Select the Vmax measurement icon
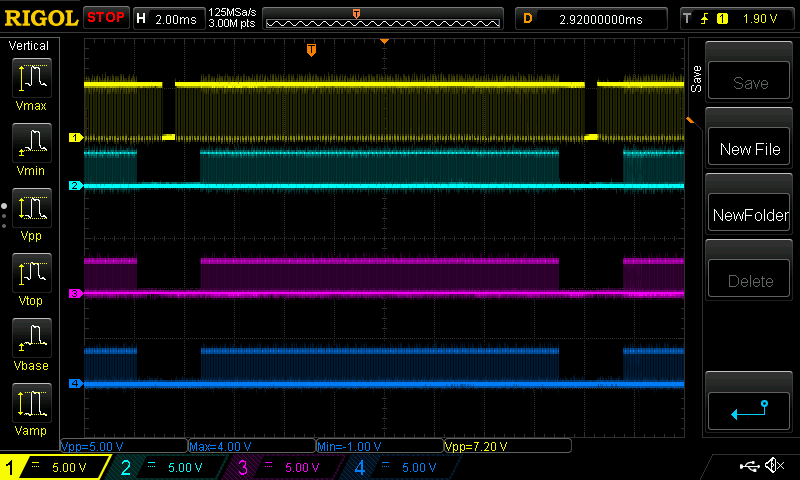 [x=32, y=78]
